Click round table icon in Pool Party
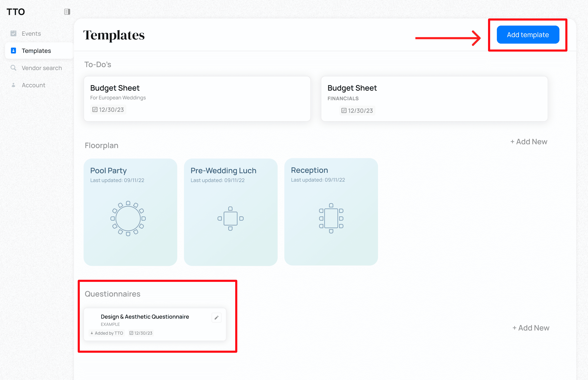 (x=128, y=218)
